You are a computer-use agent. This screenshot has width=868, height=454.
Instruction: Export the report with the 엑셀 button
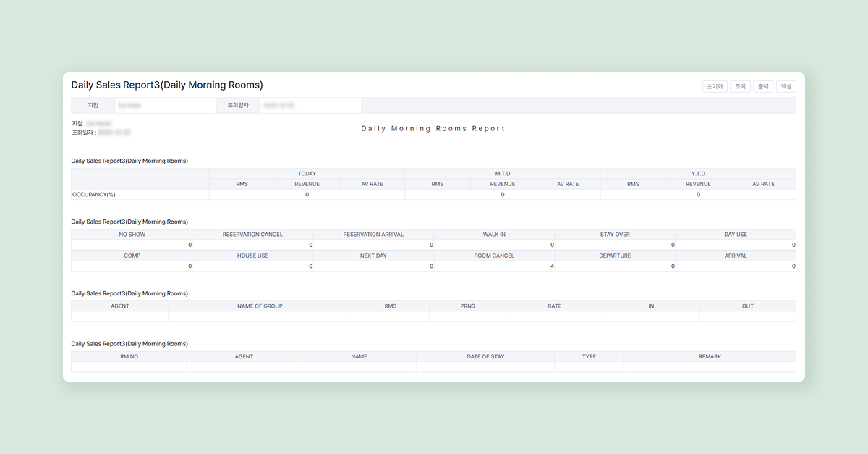[x=786, y=86]
